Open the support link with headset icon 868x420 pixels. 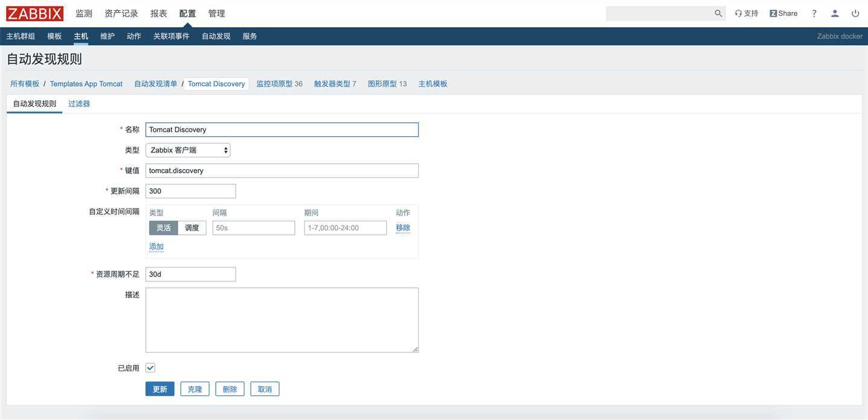(x=746, y=13)
